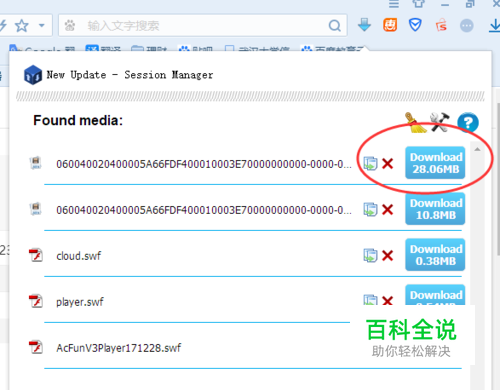Image resolution: width=500 pixels, height=390 pixels.
Task: Click the paw search-engine icon
Action: point(70,25)
